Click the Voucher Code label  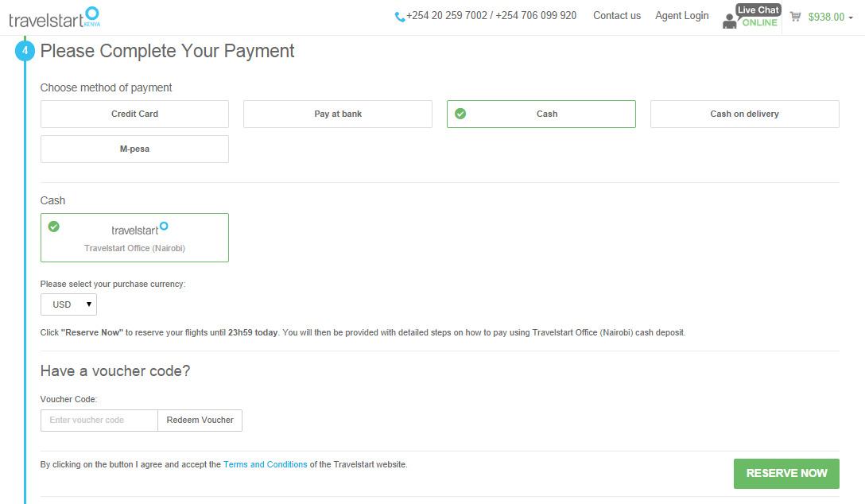[x=68, y=399]
